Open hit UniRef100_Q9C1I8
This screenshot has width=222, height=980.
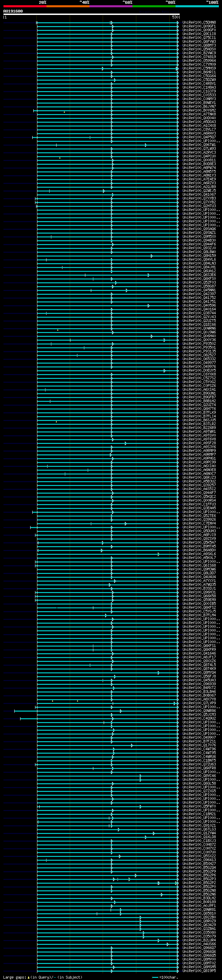pyautogui.click(x=199, y=34)
